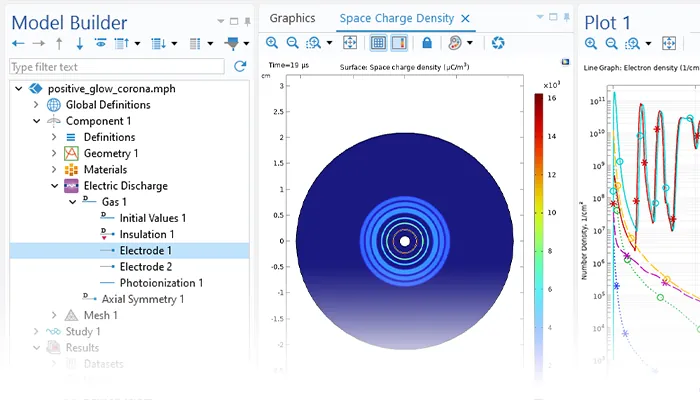Close the Space Charge Density tab
This screenshot has height=400, width=700.
(464, 18)
